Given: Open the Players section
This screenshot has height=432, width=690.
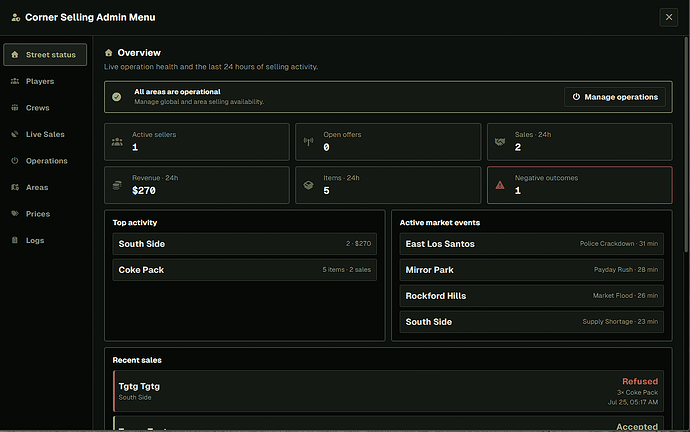Looking at the screenshot, I should pos(45,81).
